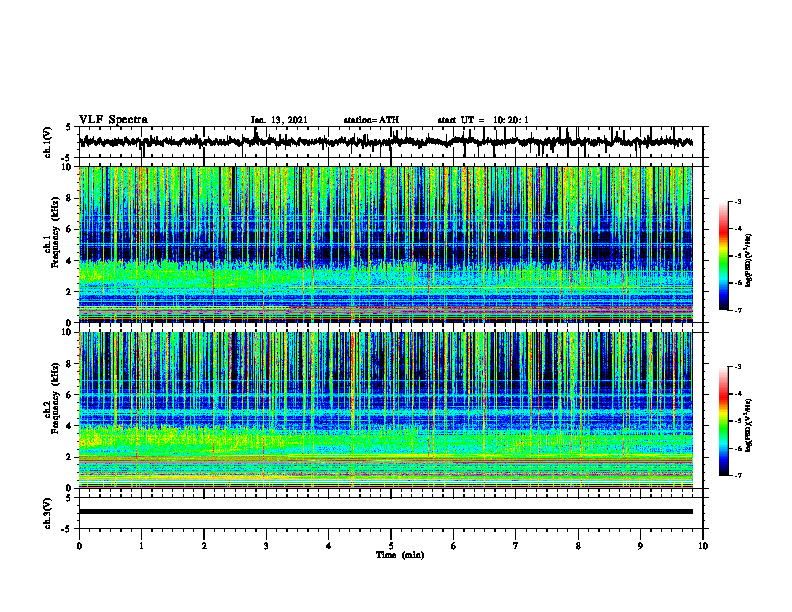Click the flat ch.3 voltage trace
This screenshot has height=612, width=792.
point(385,512)
